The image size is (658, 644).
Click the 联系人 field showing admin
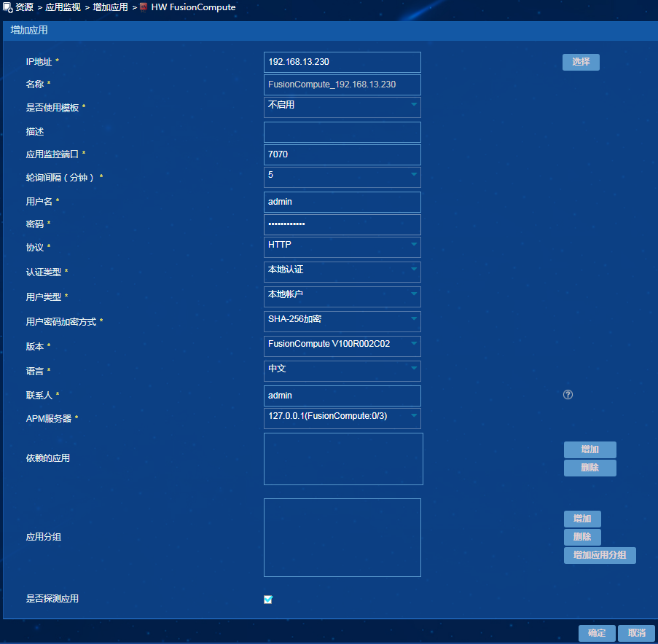[x=342, y=396]
